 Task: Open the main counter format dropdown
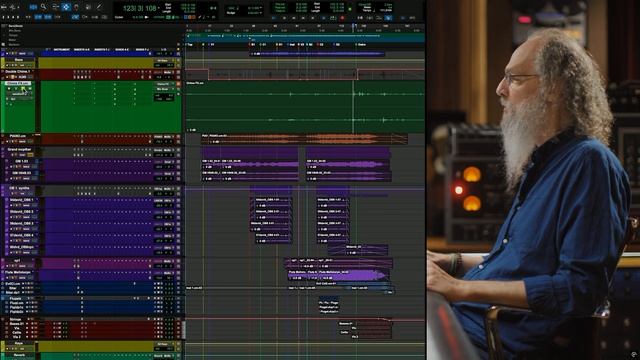pos(160,8)
